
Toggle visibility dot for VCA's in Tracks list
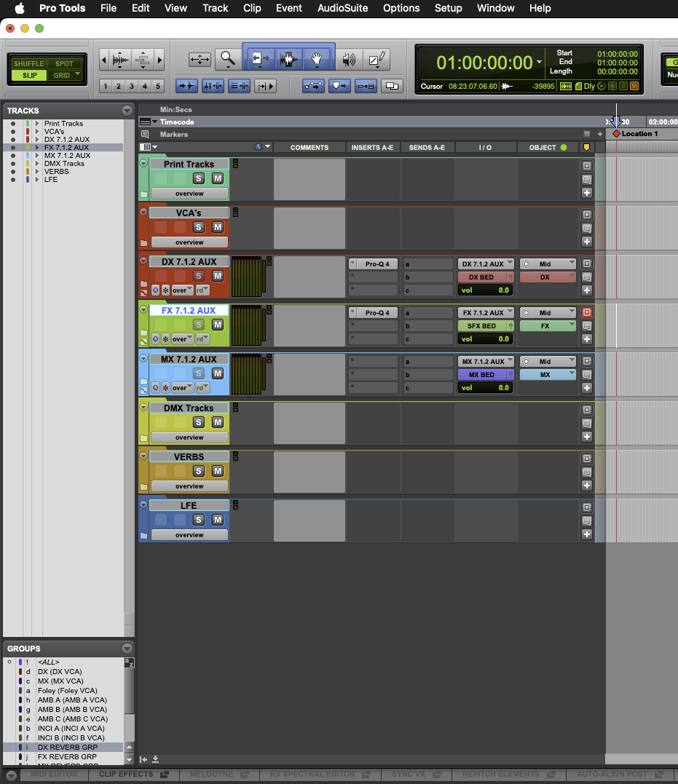tap(13, 132)
